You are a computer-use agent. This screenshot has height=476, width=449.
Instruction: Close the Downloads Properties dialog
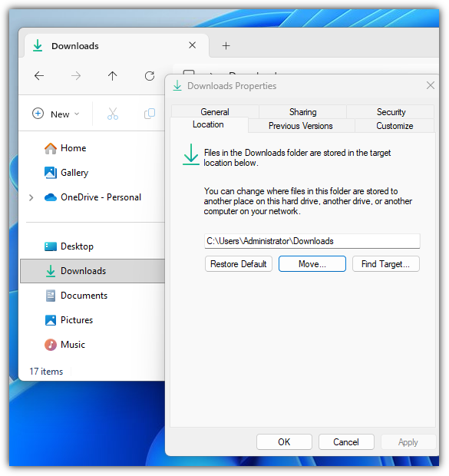430,85
